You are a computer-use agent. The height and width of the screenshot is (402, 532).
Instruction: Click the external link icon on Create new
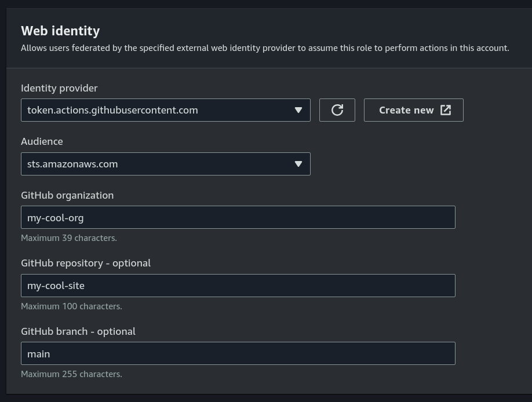pyautogui.click(x=446, y=110)
